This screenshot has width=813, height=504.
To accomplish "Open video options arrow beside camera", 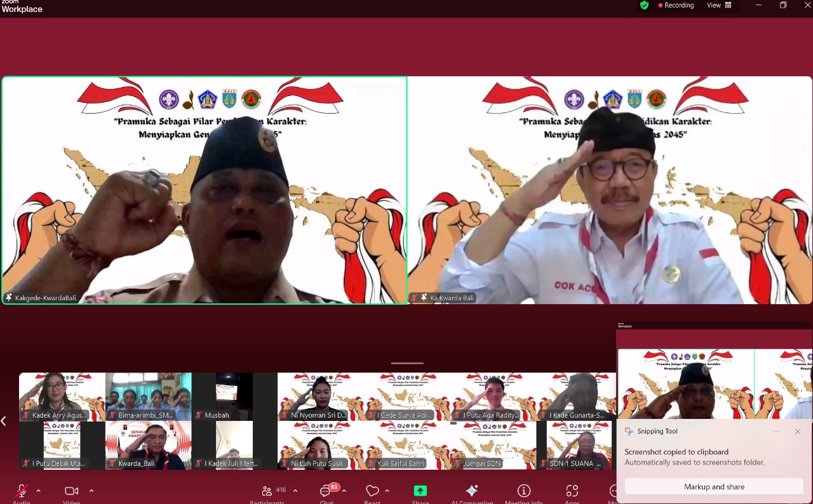I will (x=91, y=491).
